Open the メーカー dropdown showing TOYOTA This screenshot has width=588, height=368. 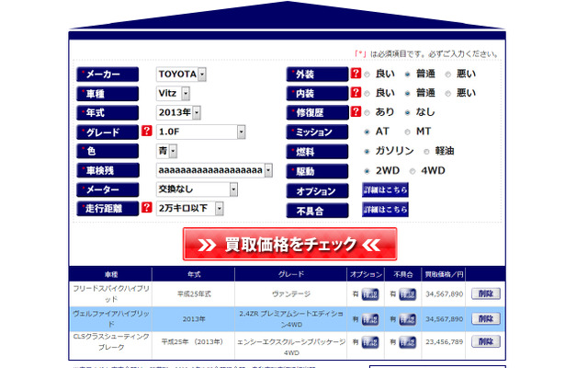pos(181,75)
